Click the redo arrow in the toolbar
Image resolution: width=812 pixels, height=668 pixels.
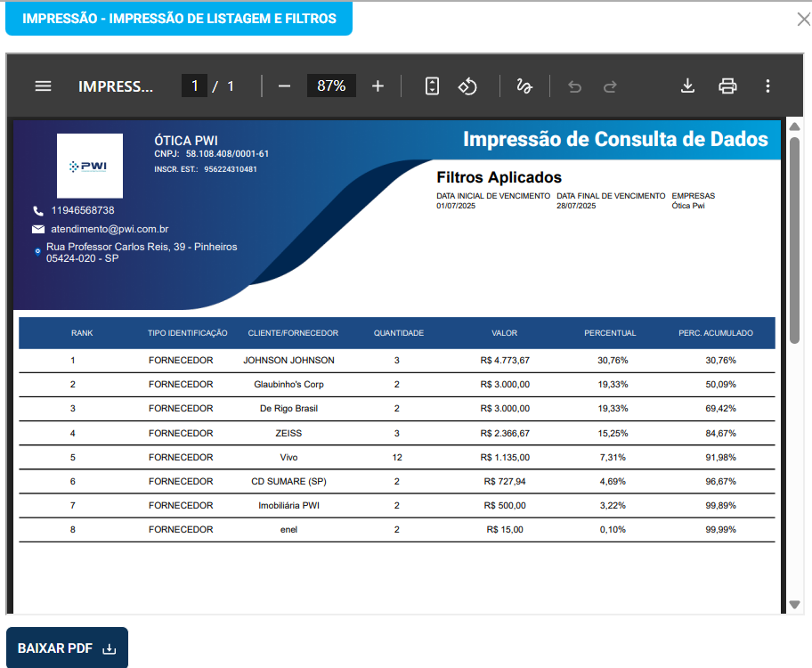click(x=610, y=86)
